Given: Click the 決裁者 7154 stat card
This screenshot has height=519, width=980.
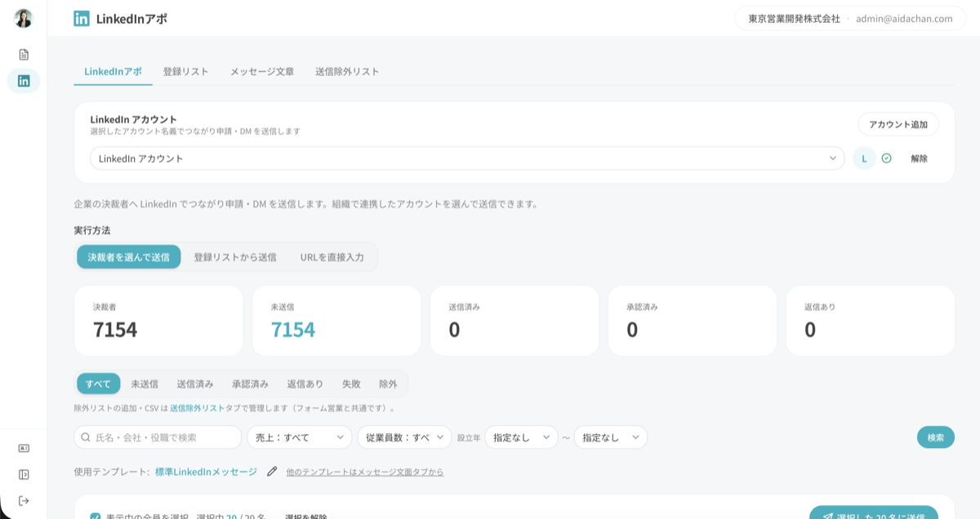Looking at the screenshot, I should (x=158, y=320).
